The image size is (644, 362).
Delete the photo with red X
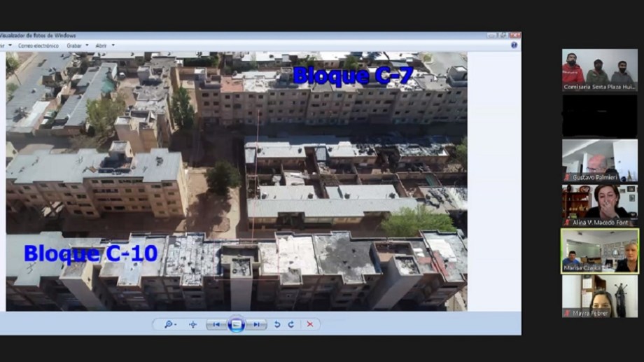click(310, 325)
